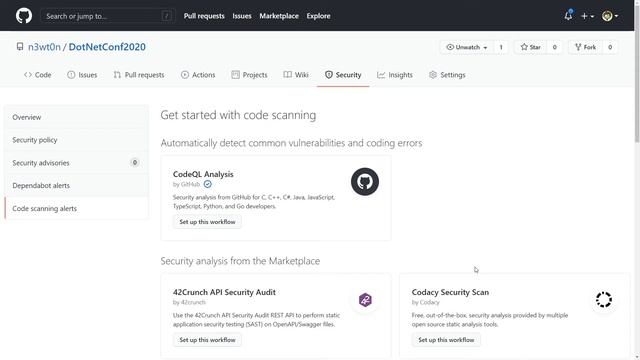Click the Insights tab graph icon
This screenshot has height=360, width=640.
click(381, 75)
